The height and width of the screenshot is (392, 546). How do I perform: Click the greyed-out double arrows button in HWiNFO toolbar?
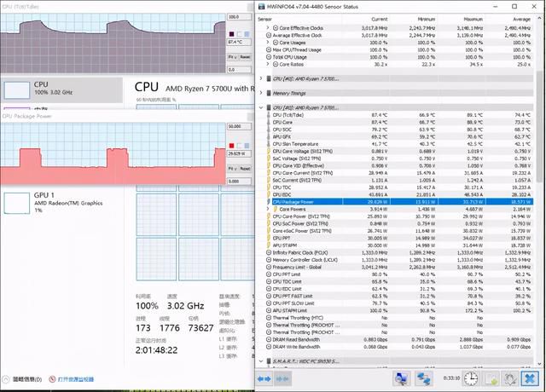[x=282, y=378]
